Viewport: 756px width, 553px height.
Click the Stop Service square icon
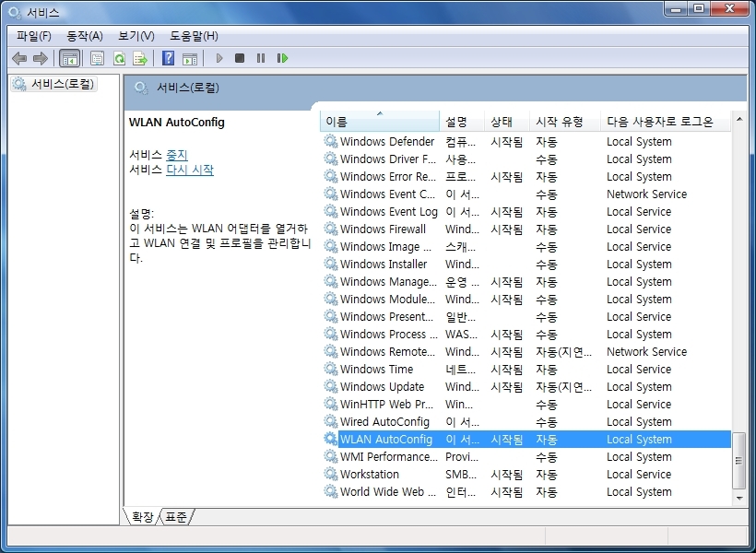point(240,58)
